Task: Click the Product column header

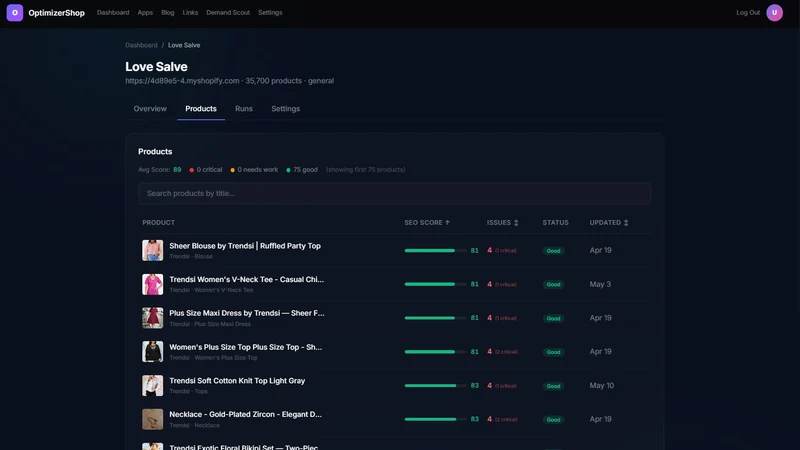Action: pyautogui.click(x=158, y=222)
